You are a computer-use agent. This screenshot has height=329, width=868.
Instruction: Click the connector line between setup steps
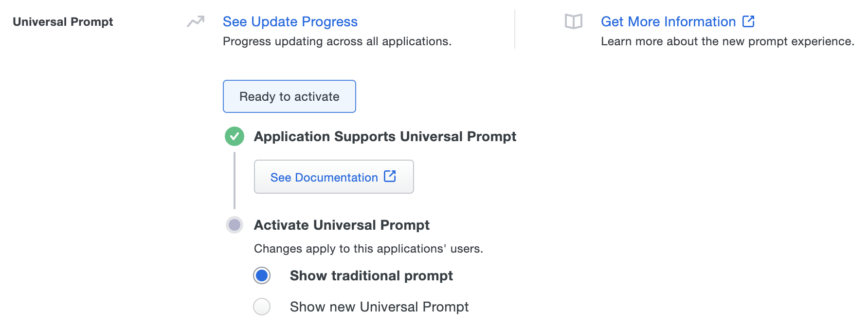tap(235, 180)
